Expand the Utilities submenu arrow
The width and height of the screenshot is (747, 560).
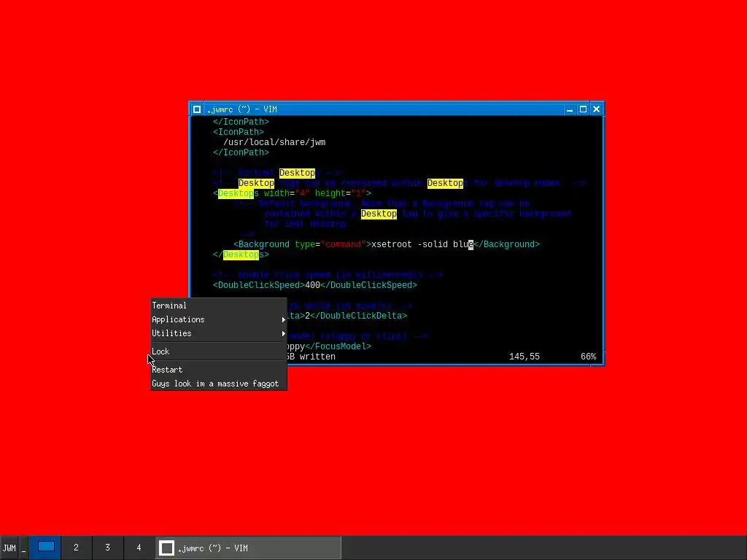[x=284, y=333]
